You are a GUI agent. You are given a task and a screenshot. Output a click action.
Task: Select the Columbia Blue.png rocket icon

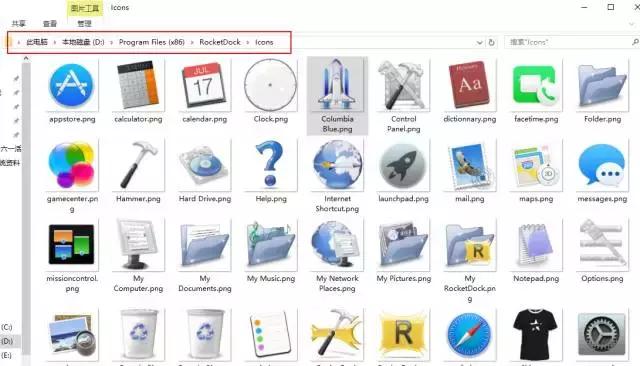tap(337, 95)
